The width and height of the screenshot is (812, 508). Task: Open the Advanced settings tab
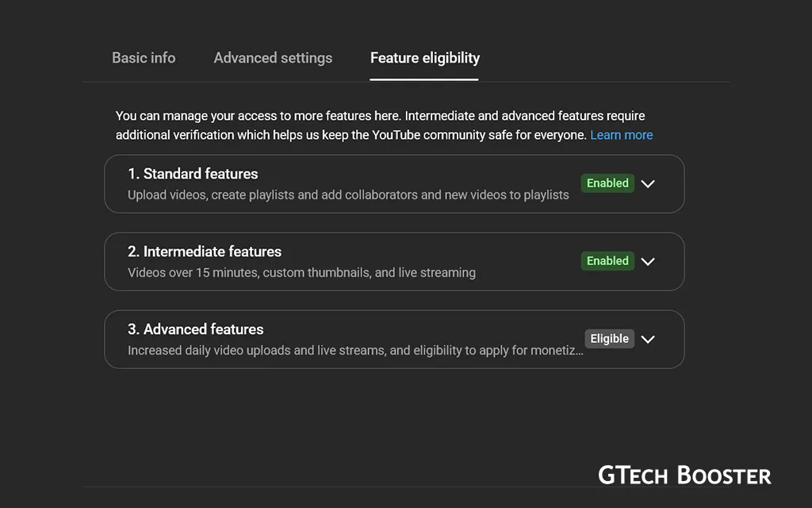[x=273, y=58]
